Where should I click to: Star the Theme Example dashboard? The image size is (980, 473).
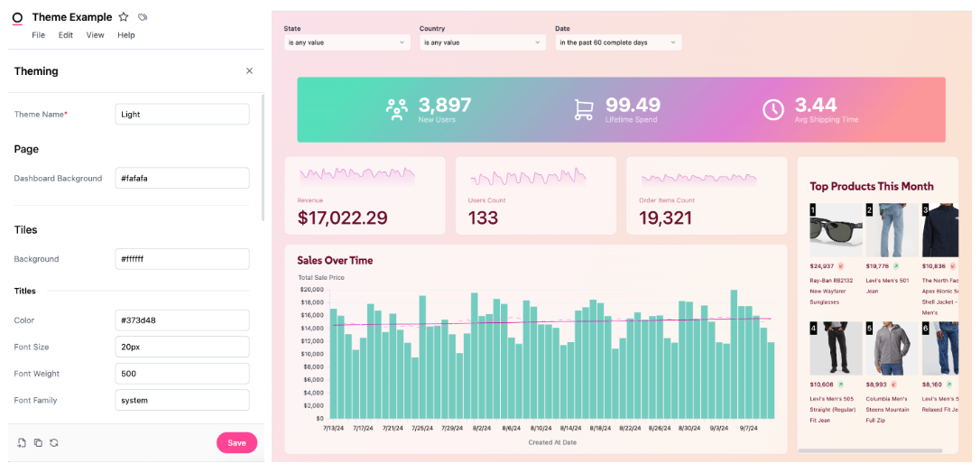click(124, 17)
